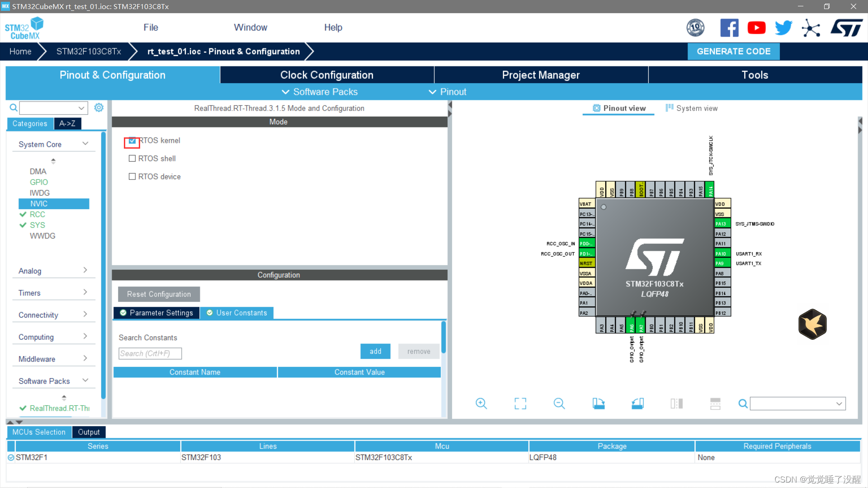The image size is (868, 488).
Task: Click the pin search magnifier icon
Action: [743, 404]
